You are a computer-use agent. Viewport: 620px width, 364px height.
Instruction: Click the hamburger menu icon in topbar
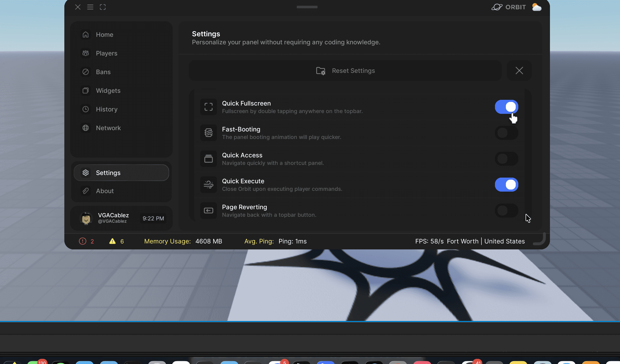pos(90,7)
